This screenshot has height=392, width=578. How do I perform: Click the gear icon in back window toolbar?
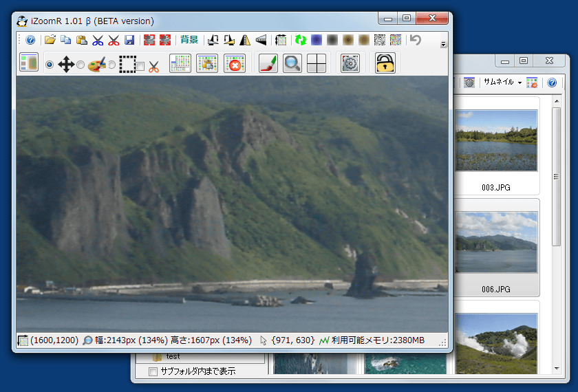[x=469, y=83]
